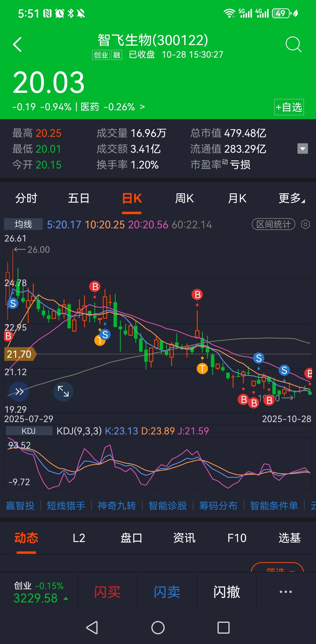
Task: Tap the 创业 board tag
Action: point(101,55)
